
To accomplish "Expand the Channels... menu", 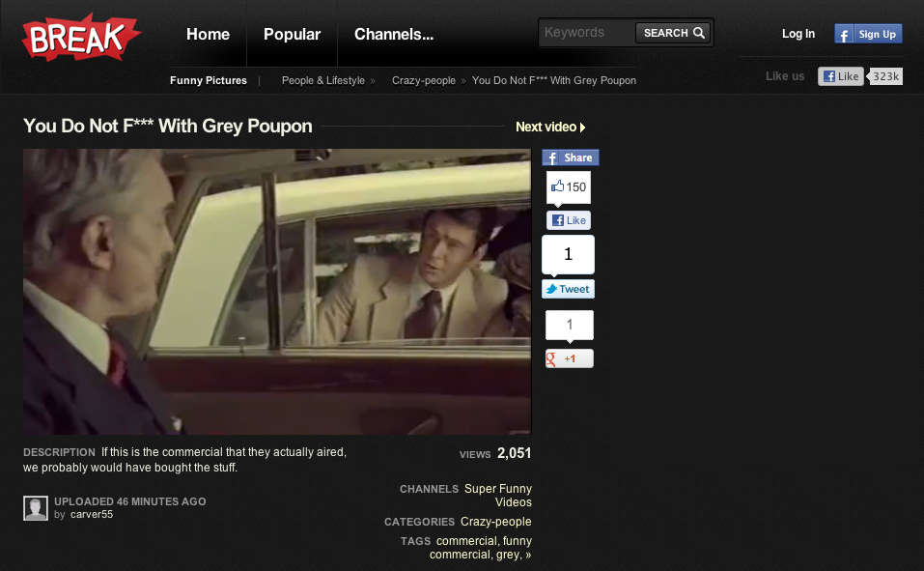I will pos(394,34).
